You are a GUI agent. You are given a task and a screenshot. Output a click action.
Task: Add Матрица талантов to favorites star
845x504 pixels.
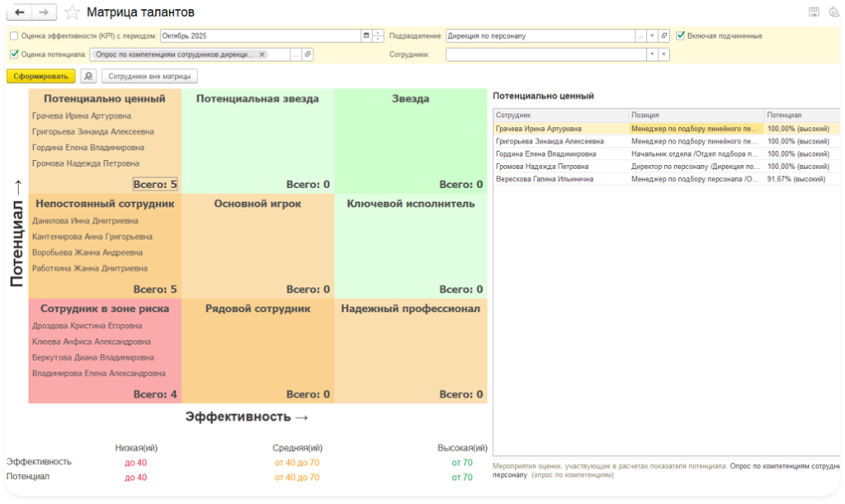click(73, 12)
